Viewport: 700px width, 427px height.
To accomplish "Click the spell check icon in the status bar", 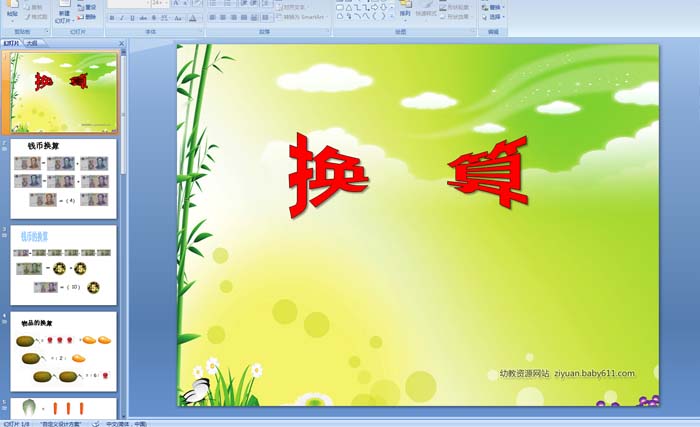I will click(x=96, y=424).
